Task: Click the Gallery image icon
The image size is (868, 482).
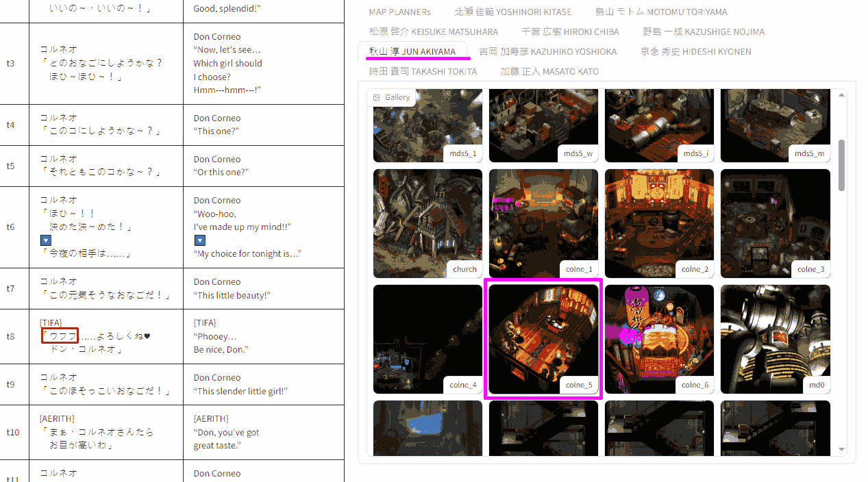Action: coord(376,98)
